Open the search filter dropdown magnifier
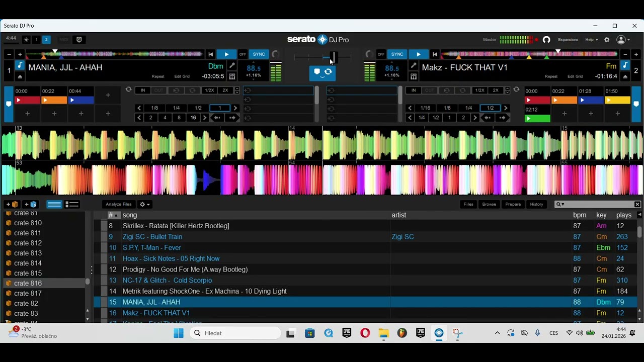This screenshot has width=644, height=362. pyautogui.click(x=559, y=204)
